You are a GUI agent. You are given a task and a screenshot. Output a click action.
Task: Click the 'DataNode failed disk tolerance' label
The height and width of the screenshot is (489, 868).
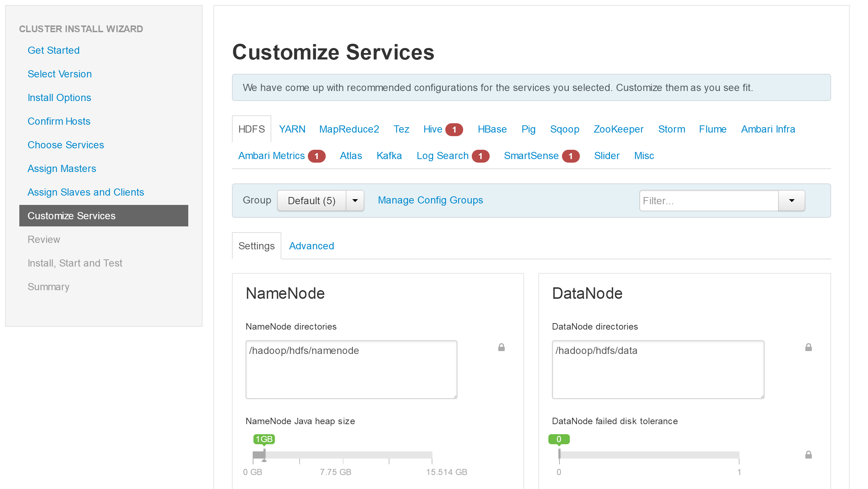point(615,421)
